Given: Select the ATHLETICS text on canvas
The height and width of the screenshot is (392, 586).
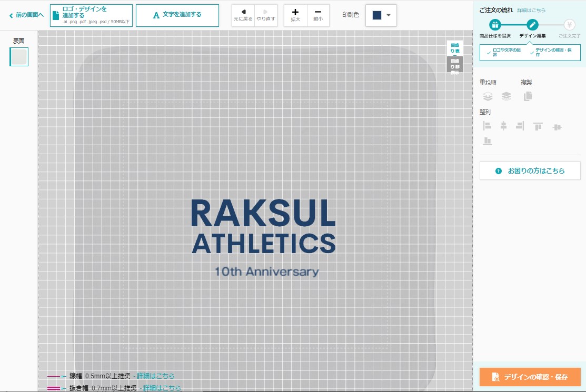Looking at the screenshot, I should coord(264,244).
